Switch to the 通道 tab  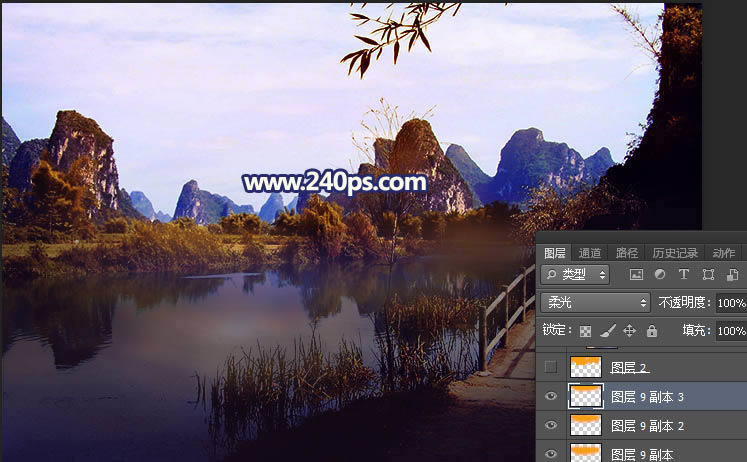(590, 253)
